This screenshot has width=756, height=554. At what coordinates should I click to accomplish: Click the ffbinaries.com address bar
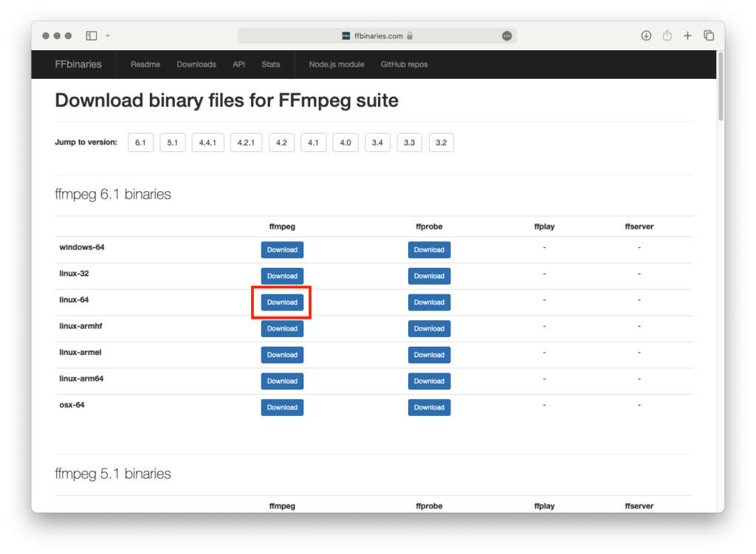pos(377,35)
